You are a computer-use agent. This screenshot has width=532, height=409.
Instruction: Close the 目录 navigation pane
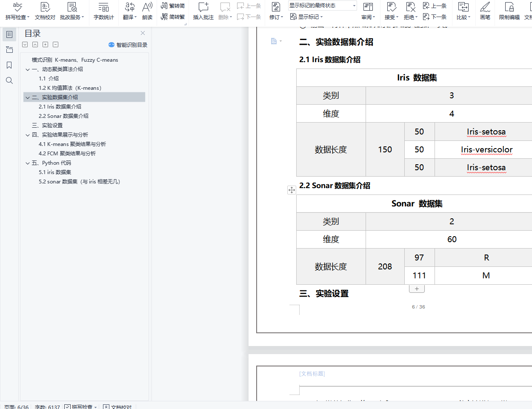[143, 33]
